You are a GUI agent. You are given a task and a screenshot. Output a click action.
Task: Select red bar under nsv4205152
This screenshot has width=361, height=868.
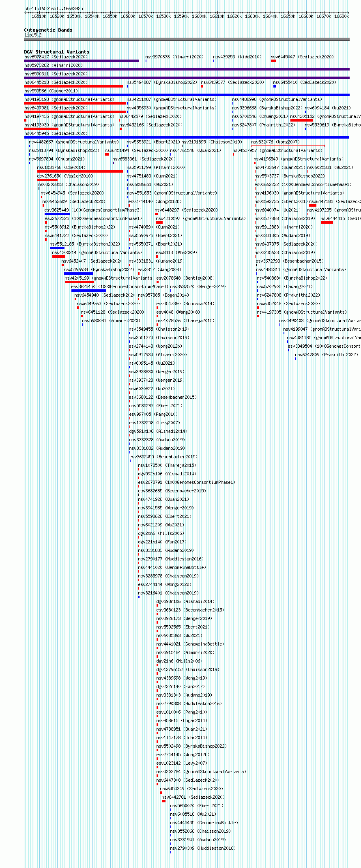302,120
